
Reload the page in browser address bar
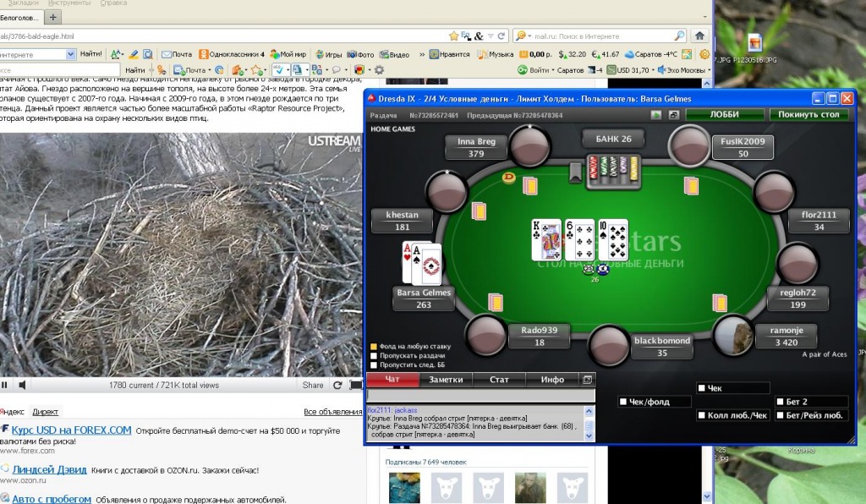(x=502, y=36)
